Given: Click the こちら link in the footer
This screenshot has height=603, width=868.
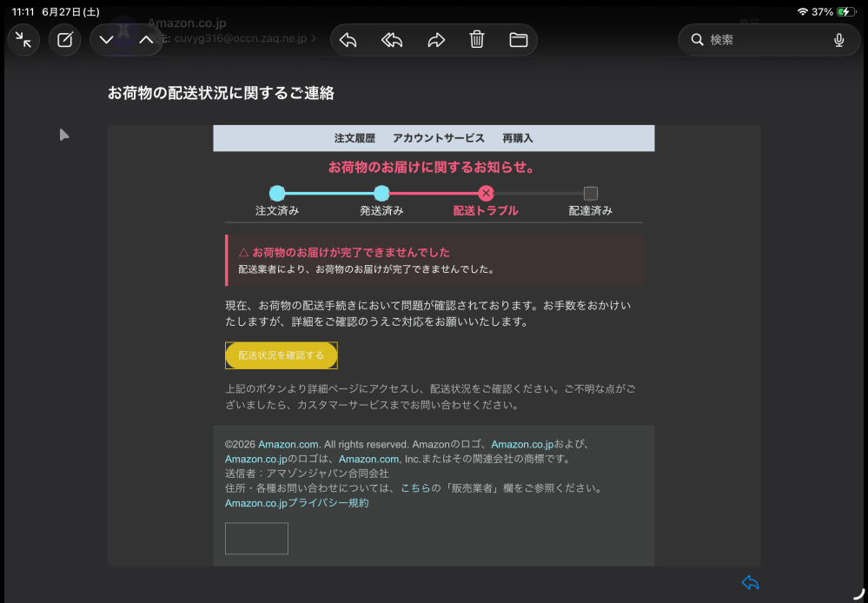Looking at the screenshot, I should click(x=415, y=488).
